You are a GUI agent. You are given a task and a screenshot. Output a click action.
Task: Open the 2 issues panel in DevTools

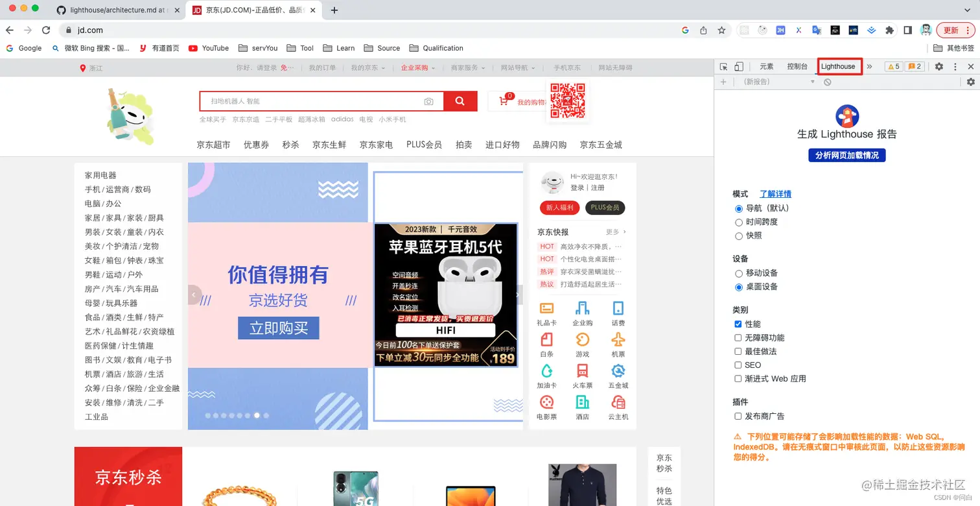pyautogui.click(x=915, y=66)
